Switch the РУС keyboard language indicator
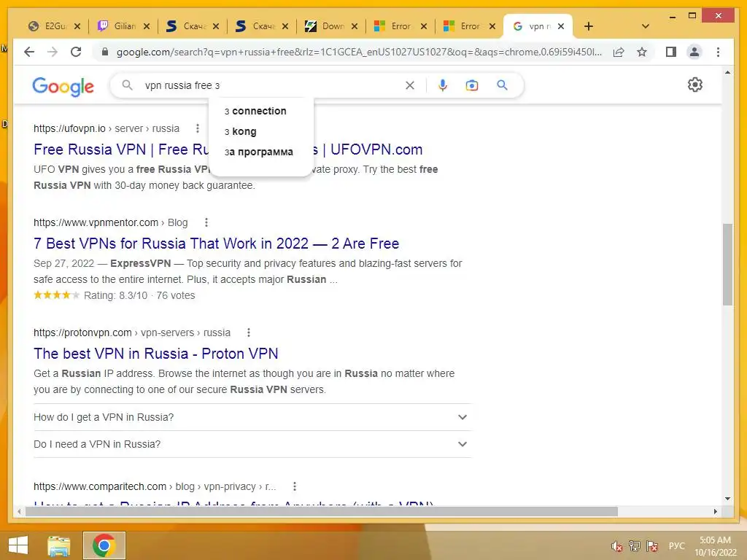Image resolution: width=747 pixels, height=560 pixels. [x=676, y=546]
